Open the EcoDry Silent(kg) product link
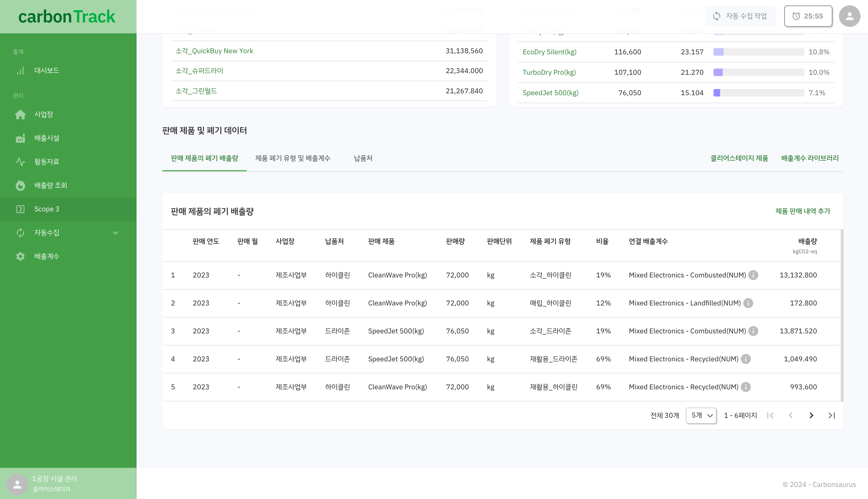This screenshot has height=499, width=868. point(550,52)
